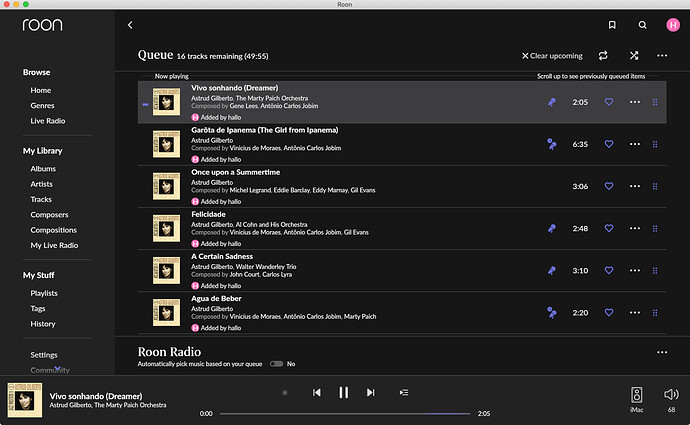Seek along the track progress bar
The width and height of the screenshot is (690, 425).
pos(345,414)
